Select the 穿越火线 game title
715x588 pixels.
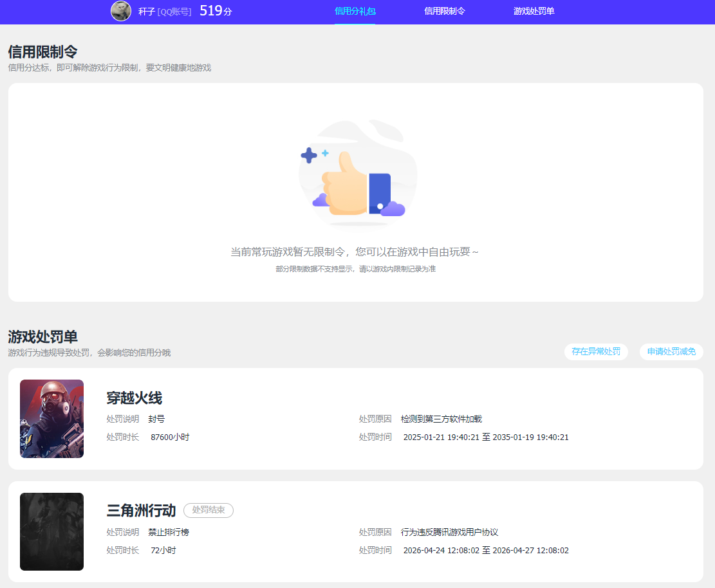pos(135,398)
